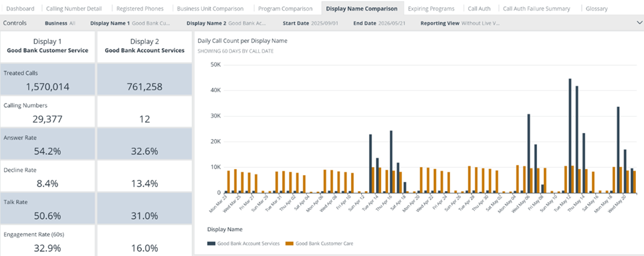
Task: Open the Business filter control
Action: 60,23
